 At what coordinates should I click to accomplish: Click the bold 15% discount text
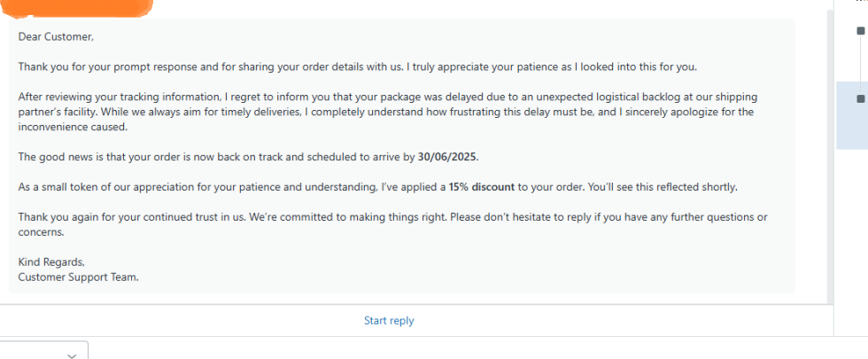(481, 188)
